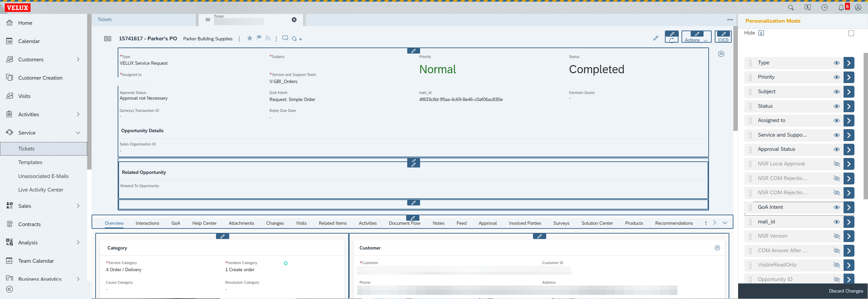Screen dimensions: 868x299
Task: Click the VELUX logo
Action: point(18,8)
